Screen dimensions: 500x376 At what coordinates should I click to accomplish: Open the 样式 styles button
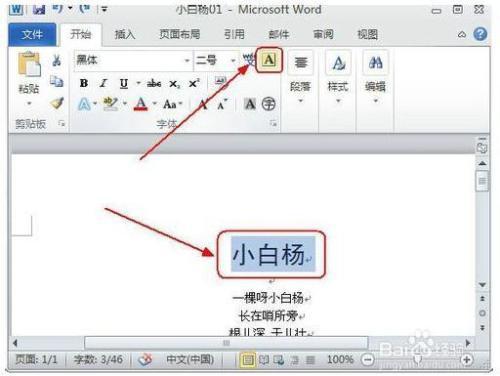(x=338, y=77)
